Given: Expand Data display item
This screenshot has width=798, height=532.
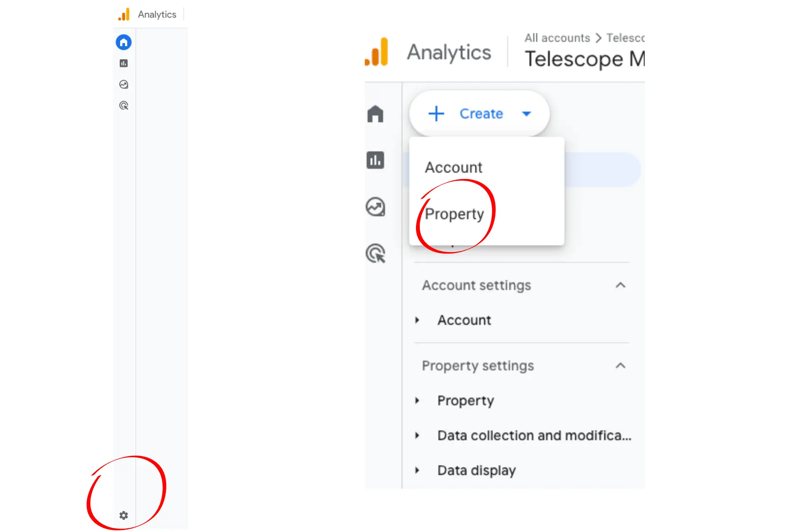Looking at the screenshot, I should coord(417,470).
